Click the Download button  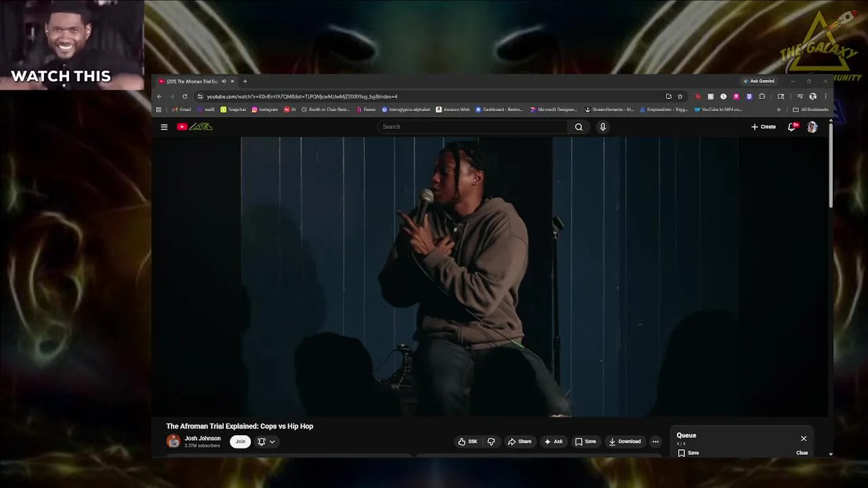(x=625, y=442)
